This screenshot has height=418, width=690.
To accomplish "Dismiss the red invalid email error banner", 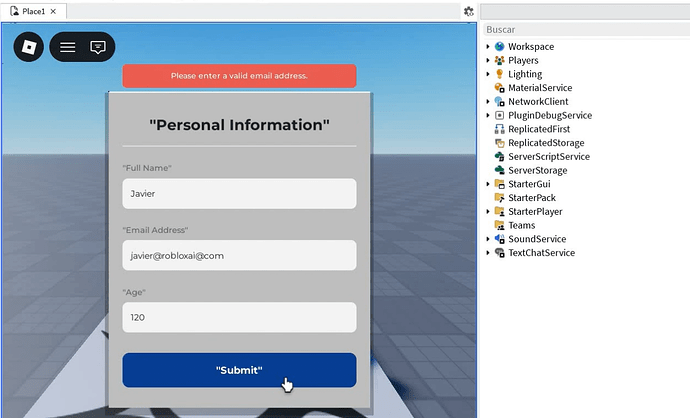I will pos(239,76).
